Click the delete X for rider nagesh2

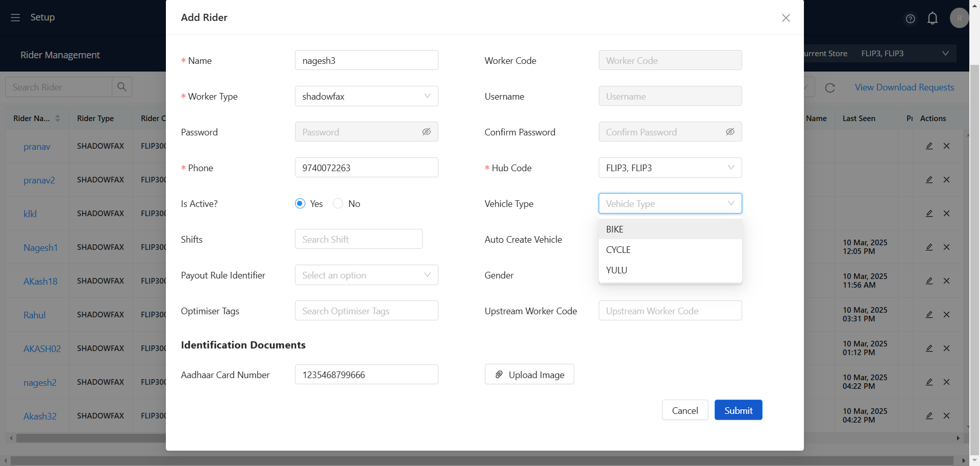pyautogui.click(x=946, y=382)
